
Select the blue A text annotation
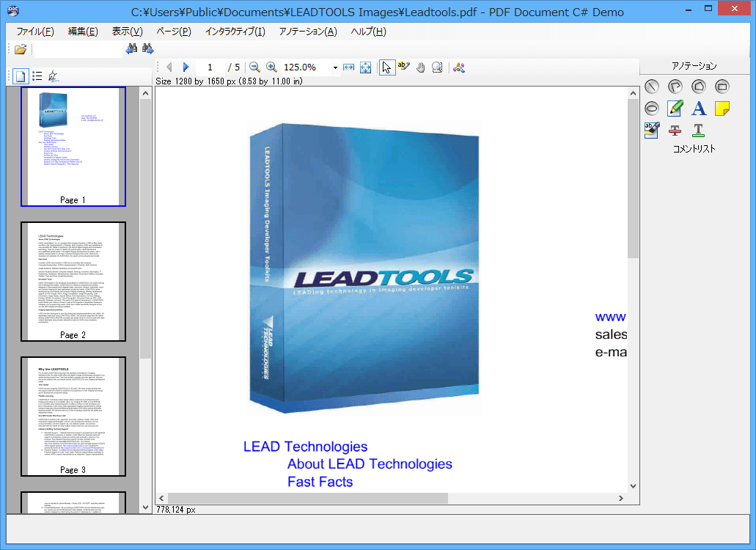click(698, 109)
